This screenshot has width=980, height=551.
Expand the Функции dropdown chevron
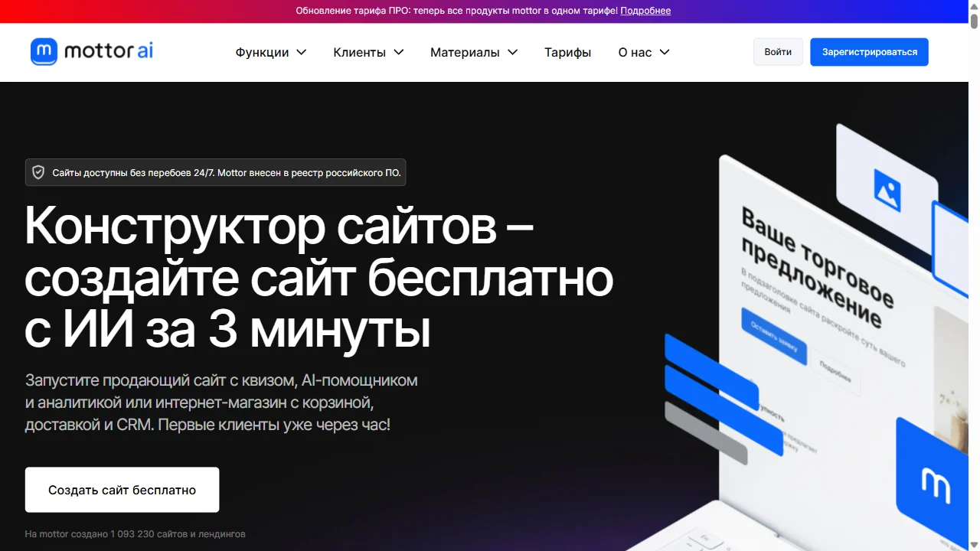(x=302, y=52)
